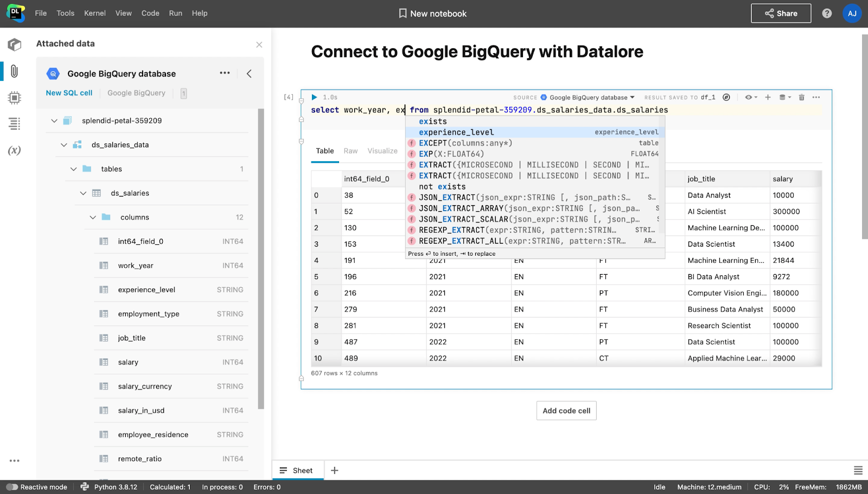Open the File menu
Viewport: 868px width, 494px height.
pyautogui.click(x=41, y=13)
